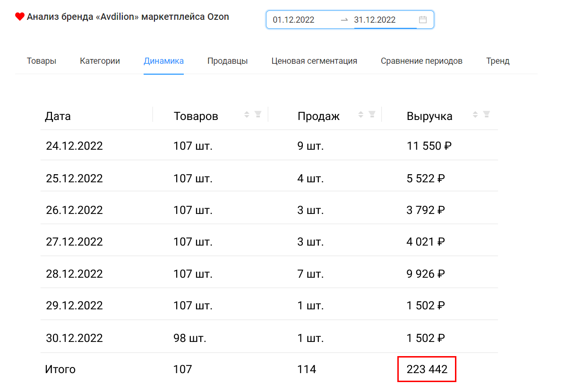Select the date cell 27.12.2022
Image resolution: width=566 pixels, height=392 pixels.
tap(74, 241)
